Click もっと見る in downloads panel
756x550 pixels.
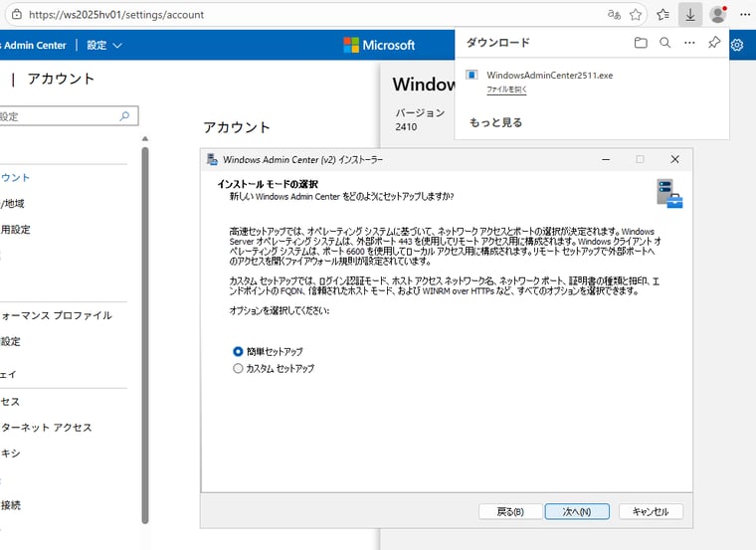(x=495, y=122)
